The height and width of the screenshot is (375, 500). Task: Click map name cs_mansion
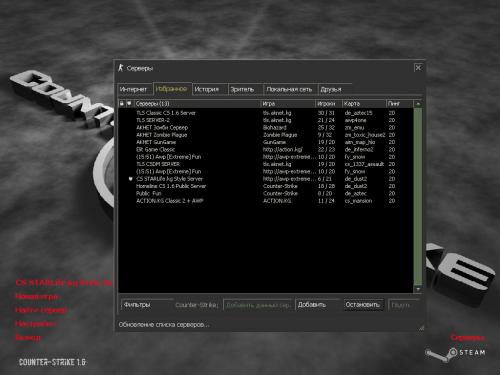[358, 201]
